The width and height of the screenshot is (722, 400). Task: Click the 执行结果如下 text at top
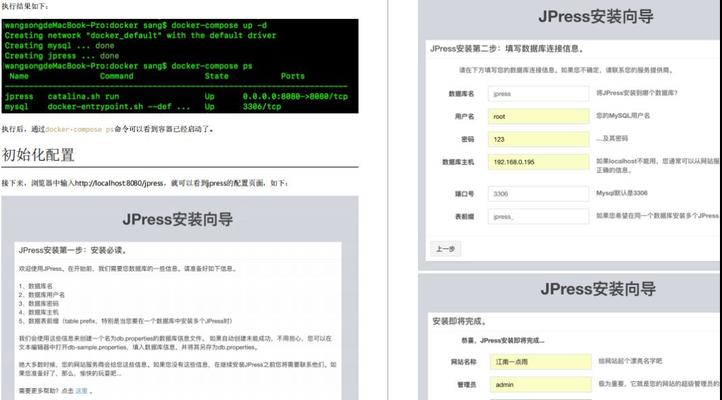click(x=25, y=6)
